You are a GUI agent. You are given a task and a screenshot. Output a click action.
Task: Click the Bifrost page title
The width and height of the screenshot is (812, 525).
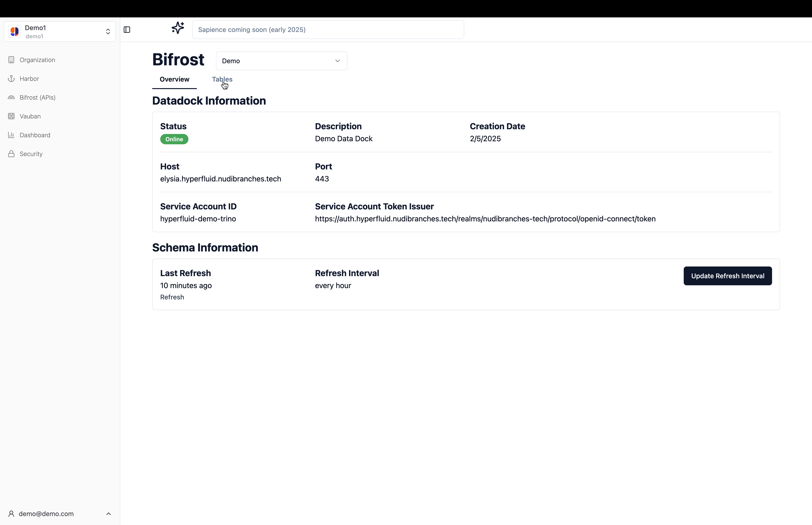coord(178,60)
